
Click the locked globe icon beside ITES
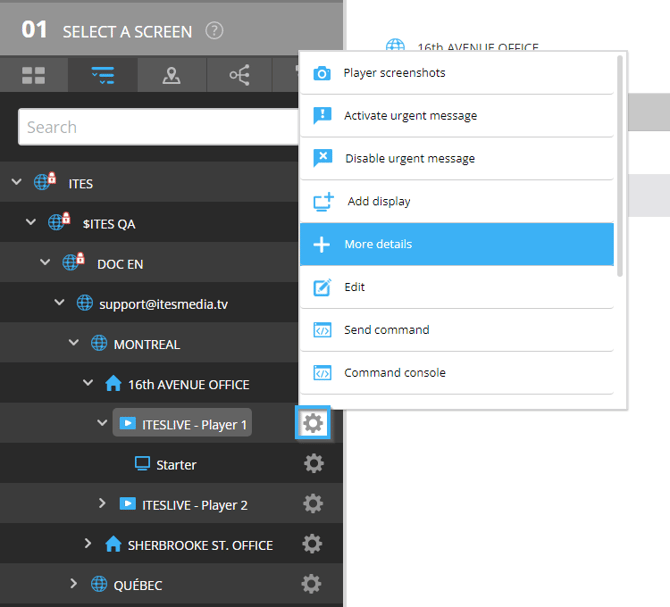pos(45,181)
